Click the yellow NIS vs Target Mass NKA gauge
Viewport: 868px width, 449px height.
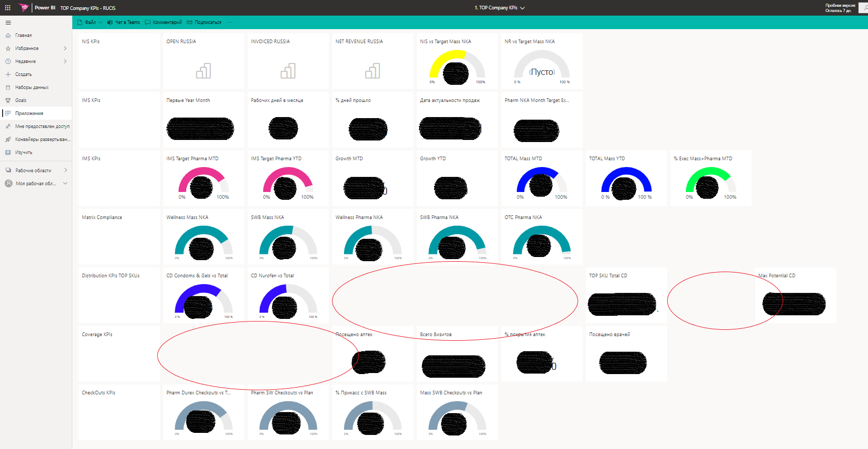pyautogui.click(x=457, y=66)
